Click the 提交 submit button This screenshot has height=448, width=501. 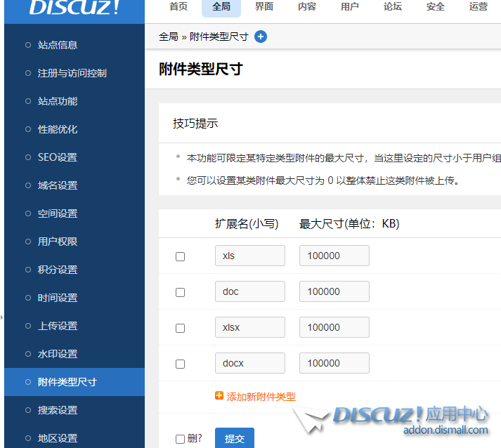coord(234,438)
